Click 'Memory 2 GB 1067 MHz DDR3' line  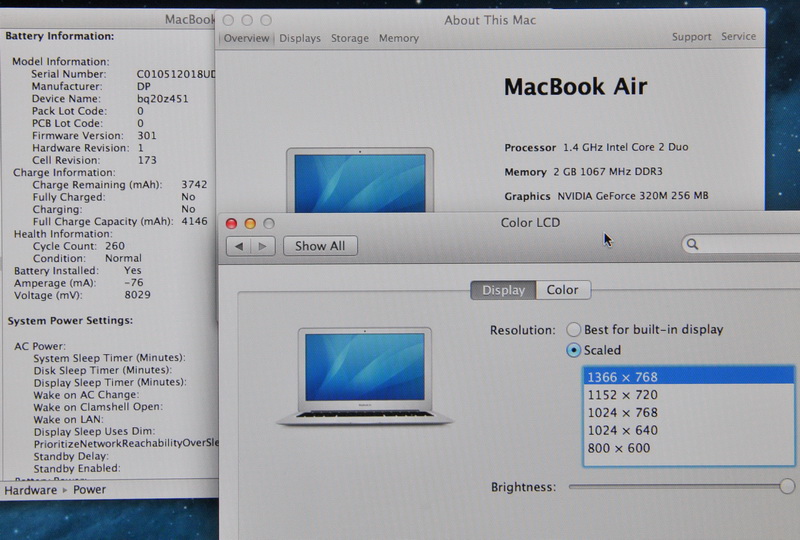coord(583,172)
